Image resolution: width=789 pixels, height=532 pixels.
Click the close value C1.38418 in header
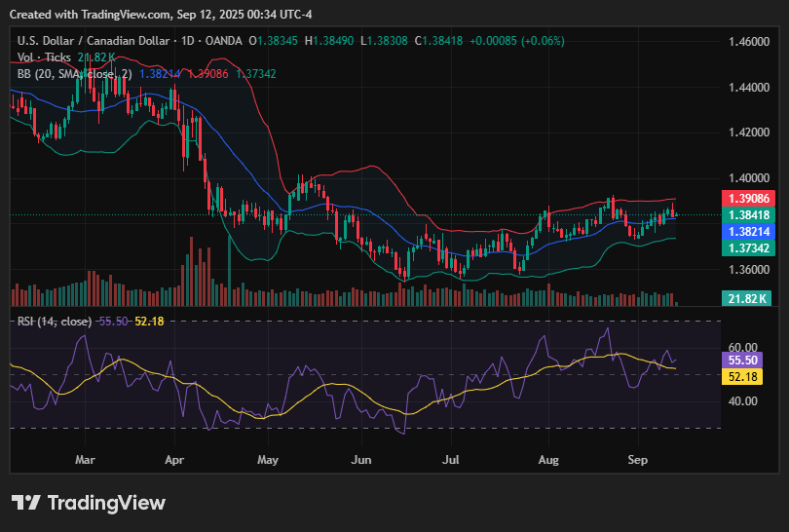[x=438, y=41]
